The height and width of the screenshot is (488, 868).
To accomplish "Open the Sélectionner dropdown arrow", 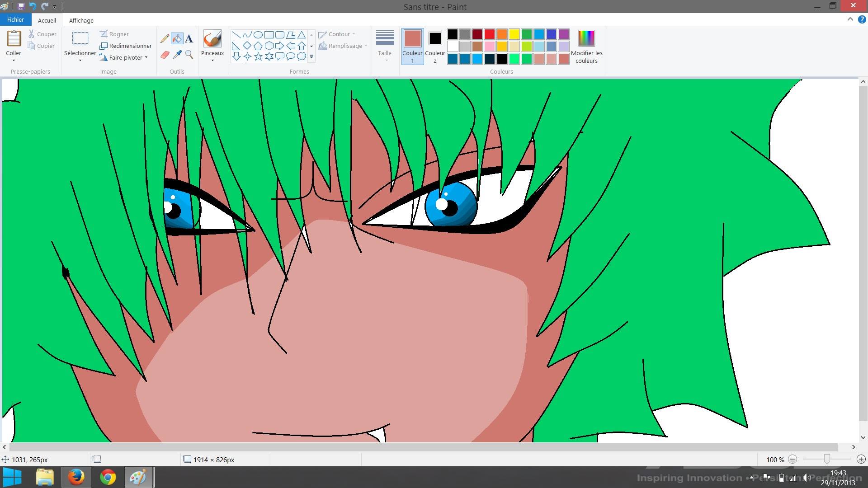I will coord(80,60).
